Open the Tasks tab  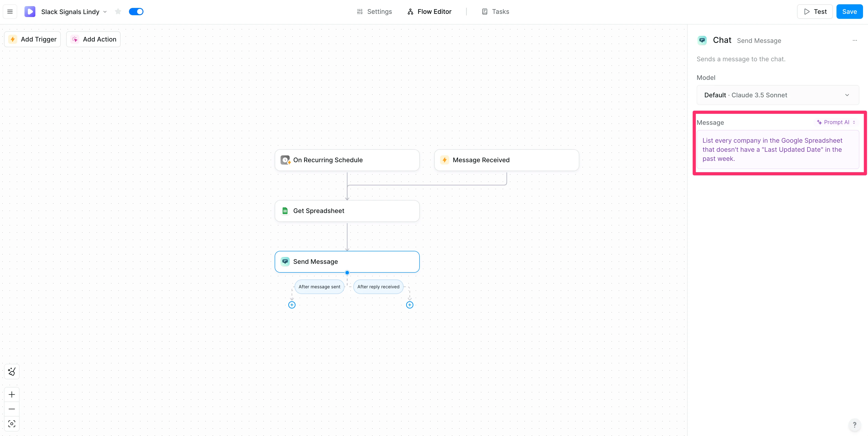pyautogui.click(x=495, y=12)
